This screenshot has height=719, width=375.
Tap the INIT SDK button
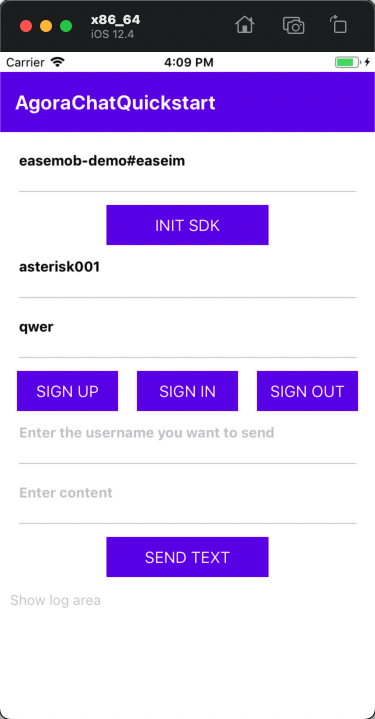click(187, 225)
